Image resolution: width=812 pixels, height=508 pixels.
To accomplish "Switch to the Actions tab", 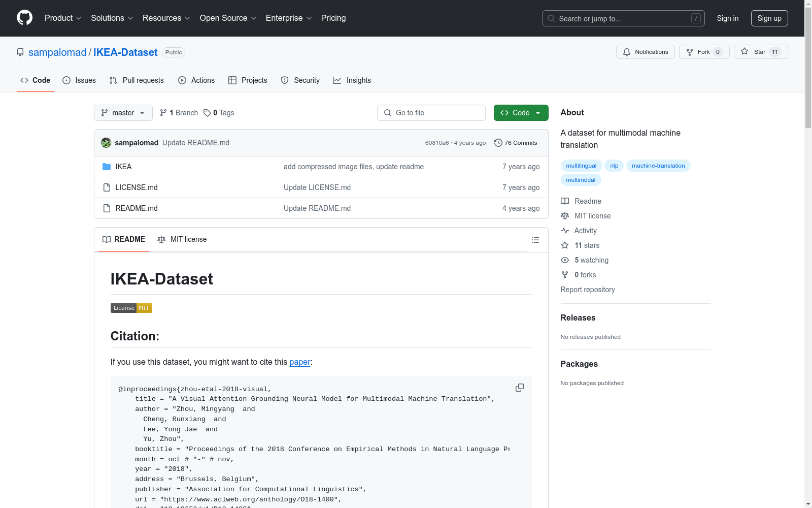I will point(196,80).
